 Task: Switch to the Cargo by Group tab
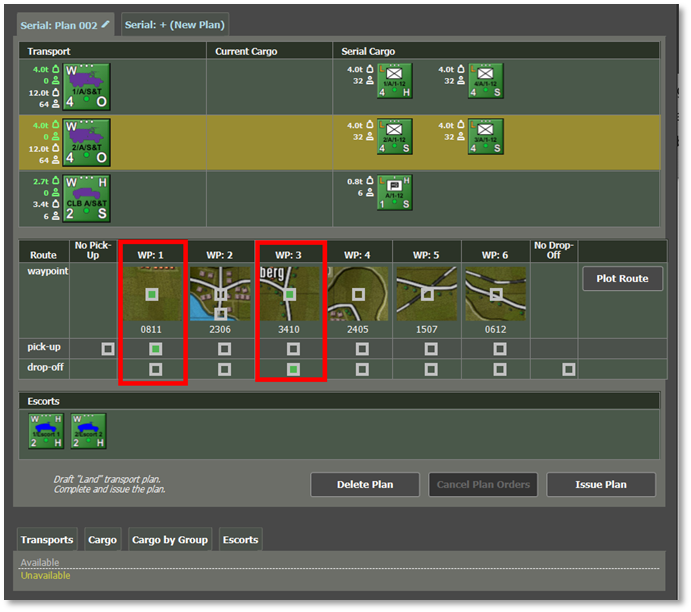[x=170, y=540]
